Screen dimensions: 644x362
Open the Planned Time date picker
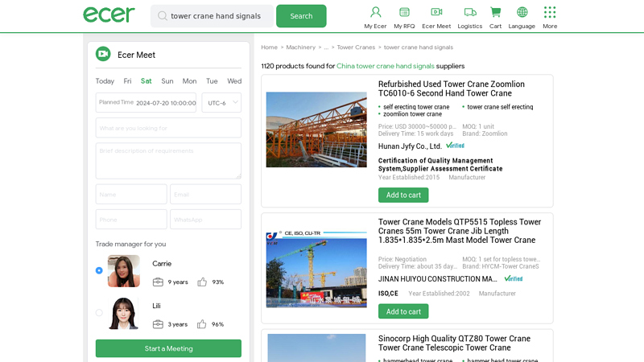(146, 103)
